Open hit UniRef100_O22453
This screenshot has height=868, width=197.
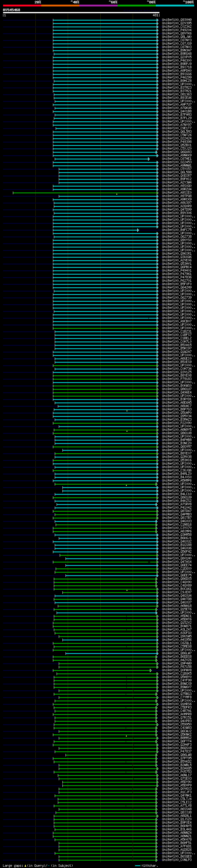pyautogui.click(x=177, y=162)
